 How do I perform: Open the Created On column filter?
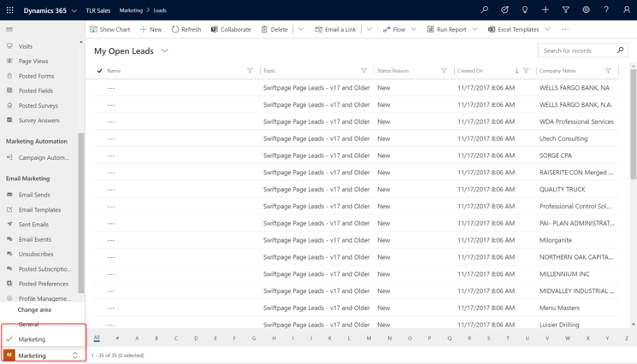[x=526, y=71]
